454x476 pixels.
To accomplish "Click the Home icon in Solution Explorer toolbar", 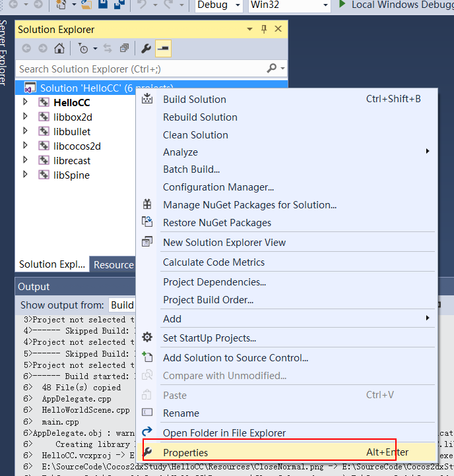I will 59,48.
